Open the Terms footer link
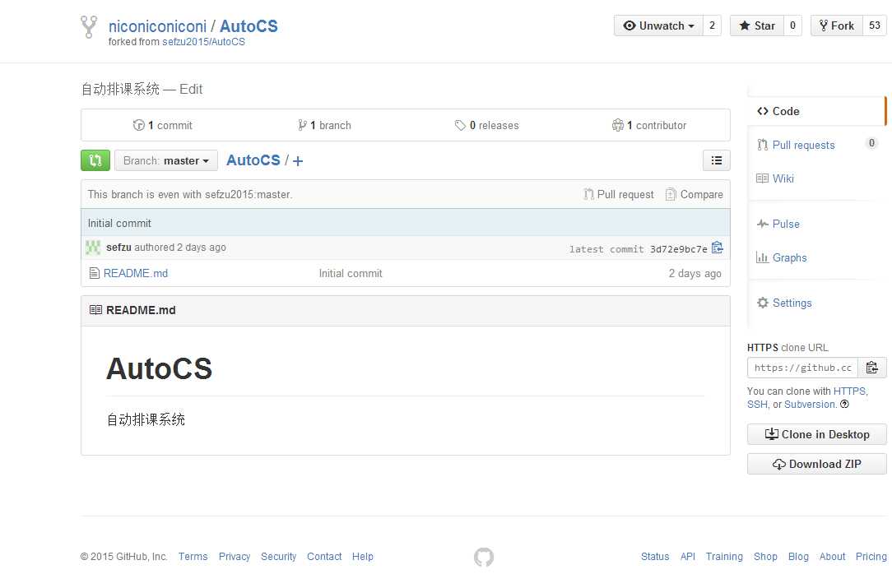Image resolution: width=892 pixels, height=588 pixels. [193, 557]
